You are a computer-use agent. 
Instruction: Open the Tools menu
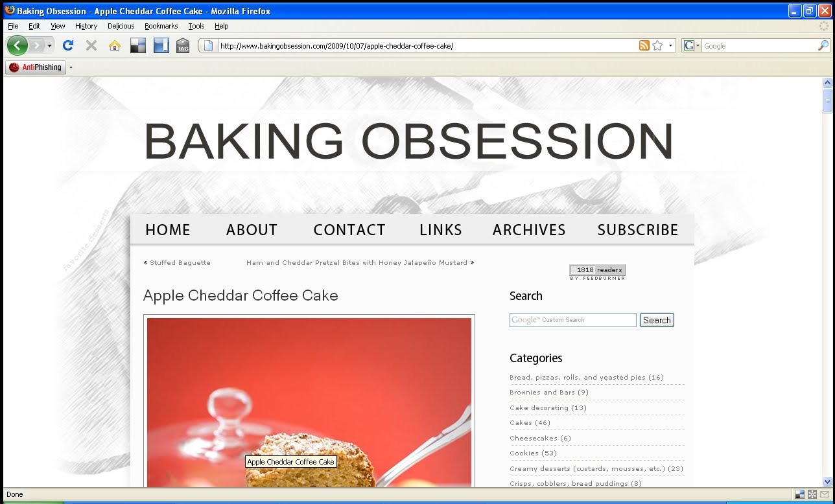click(196, 26)
